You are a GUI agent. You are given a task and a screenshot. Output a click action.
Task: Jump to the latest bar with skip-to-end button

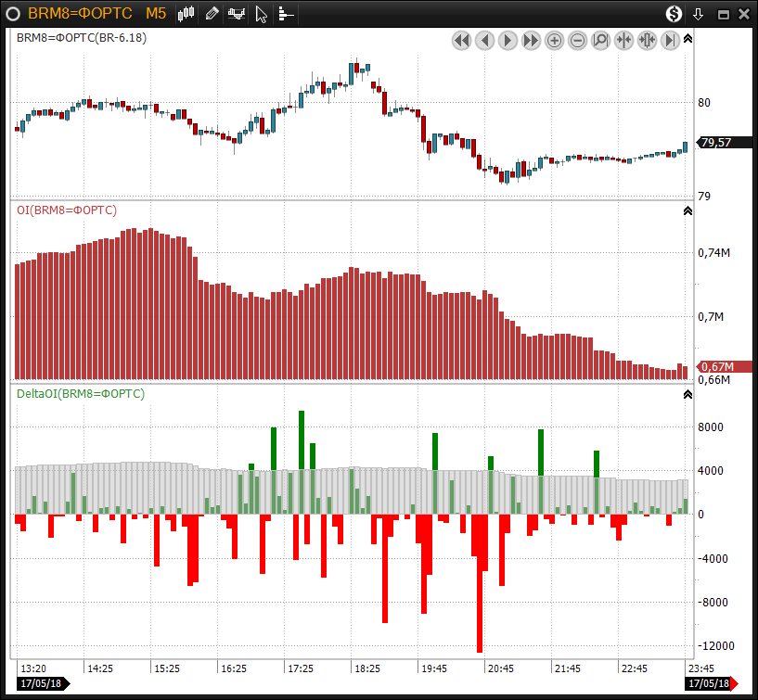(671, 40)
